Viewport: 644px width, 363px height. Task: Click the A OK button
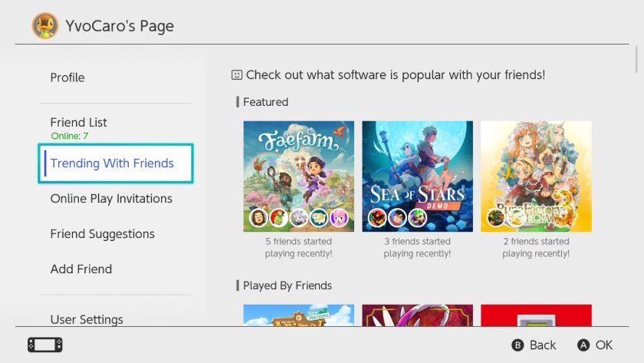[595, 345]
